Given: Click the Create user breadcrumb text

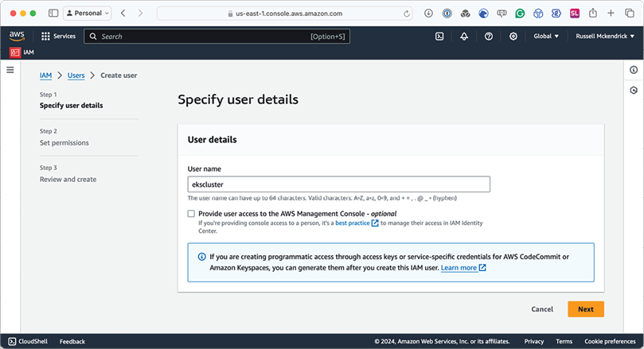Looking at the screenshot, I should click(119, 76).
